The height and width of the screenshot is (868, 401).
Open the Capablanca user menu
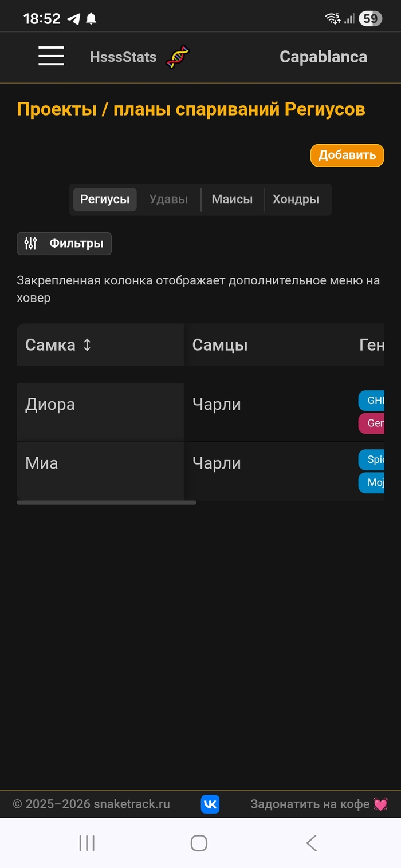[323, 57]
